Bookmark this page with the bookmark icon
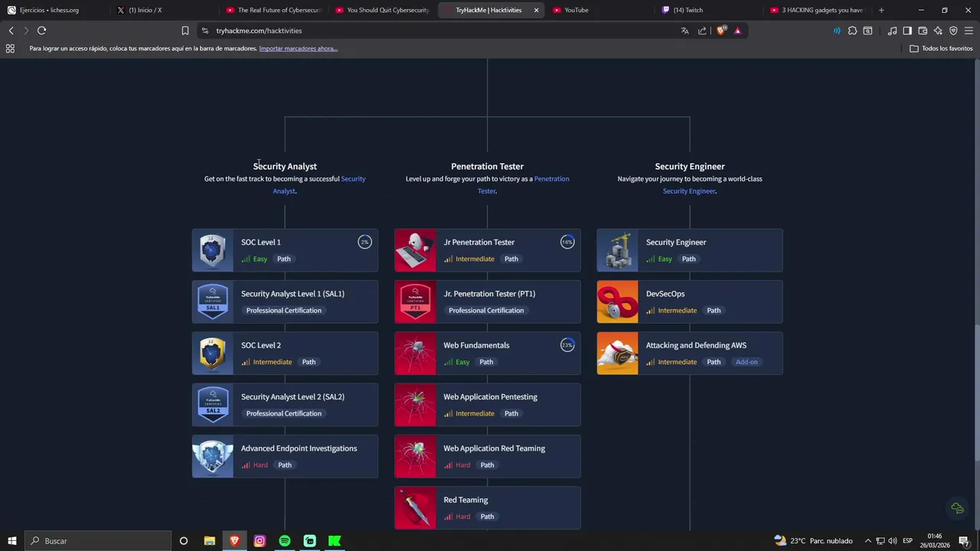The height and width of the screenshot is (551, 980). [x=185, y=31]
